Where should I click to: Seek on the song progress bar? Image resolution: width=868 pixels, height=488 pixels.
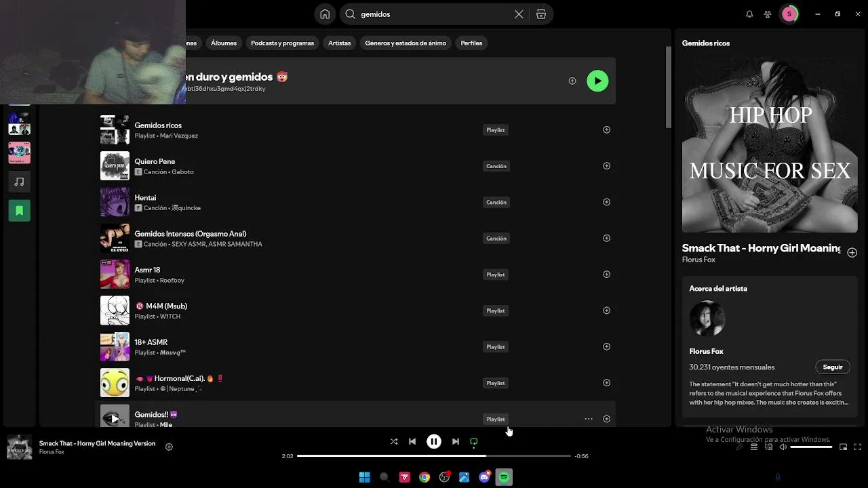[x=434, y=456]
